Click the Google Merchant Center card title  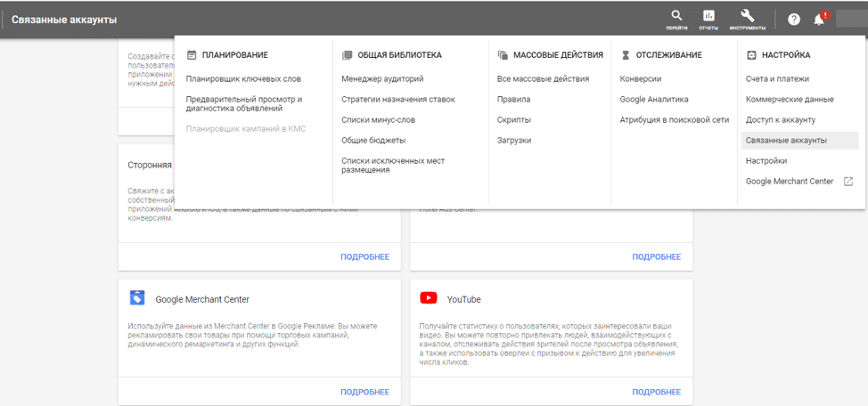tap(202, 299)
